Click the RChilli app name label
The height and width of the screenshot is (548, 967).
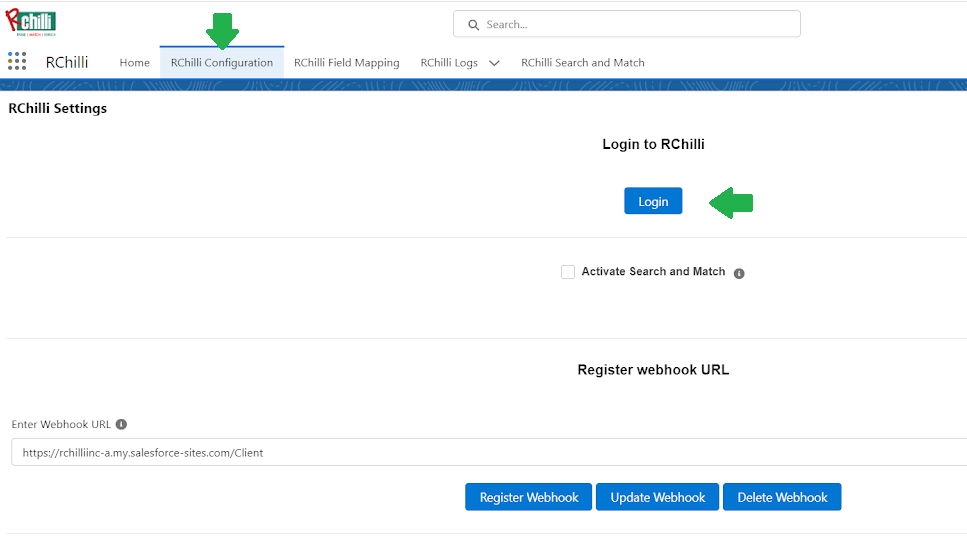[67, 62]
